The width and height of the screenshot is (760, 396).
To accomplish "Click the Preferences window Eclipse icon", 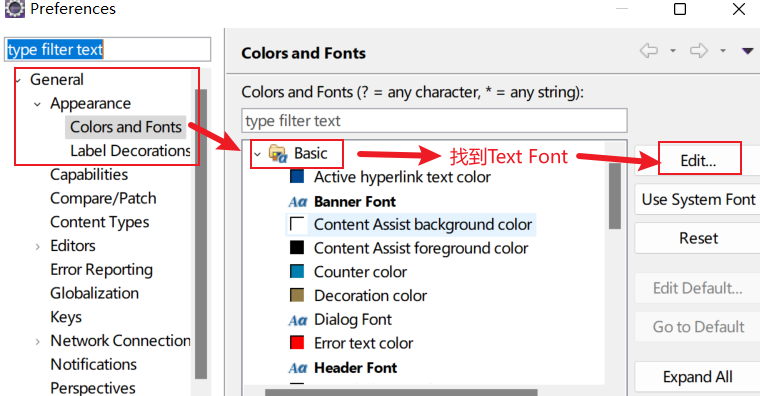I will 15,9.
